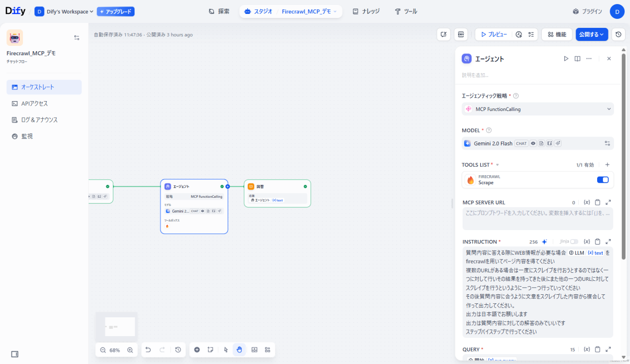
Task: Toggle left sidebar collapse icon
Action: pyautogui.click(x=14, y=354)
